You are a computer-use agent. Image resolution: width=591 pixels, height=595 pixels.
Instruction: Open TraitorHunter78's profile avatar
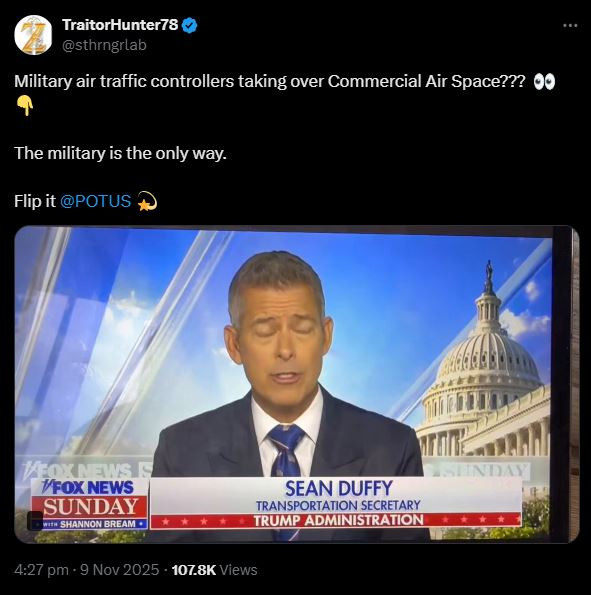(33, 35)
